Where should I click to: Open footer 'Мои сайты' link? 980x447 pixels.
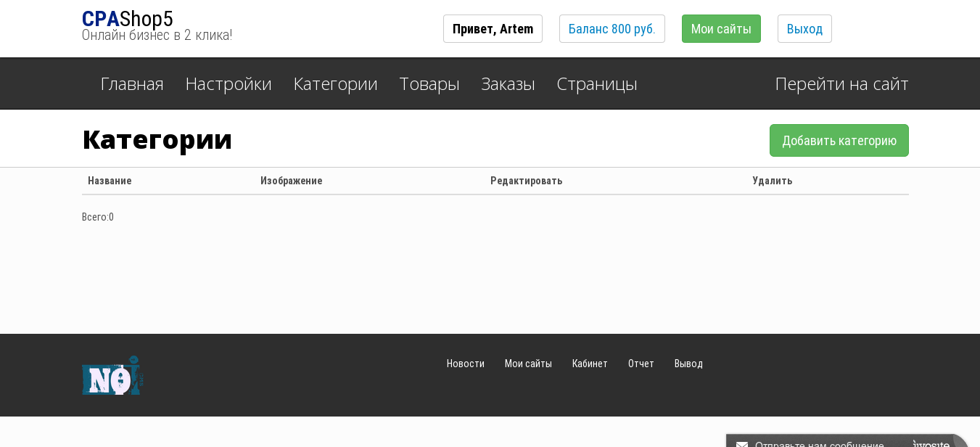click(x=528, y=364)
